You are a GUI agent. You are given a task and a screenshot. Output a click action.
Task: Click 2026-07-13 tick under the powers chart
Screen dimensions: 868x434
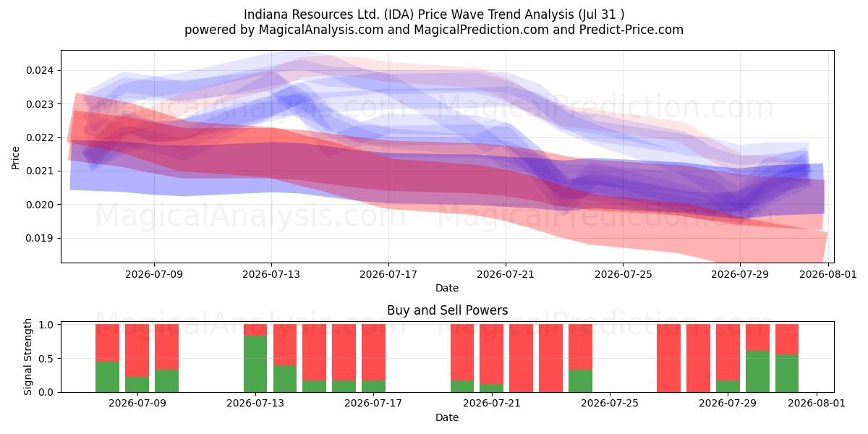pos(255,404)
